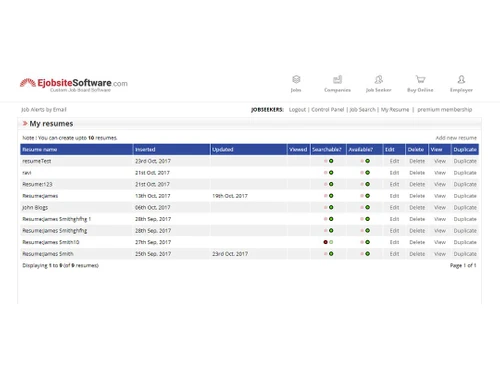Click the Displaying 1 to 9 text

tap(60, 265)
